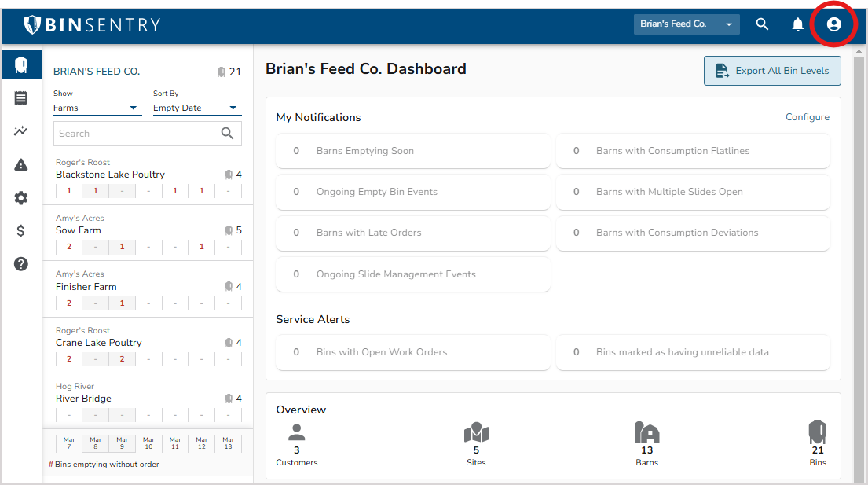The width and height of the screenshot is (868, 485).
Task: Open Bins with Open Work Orders card
Action: coord(413,352)
